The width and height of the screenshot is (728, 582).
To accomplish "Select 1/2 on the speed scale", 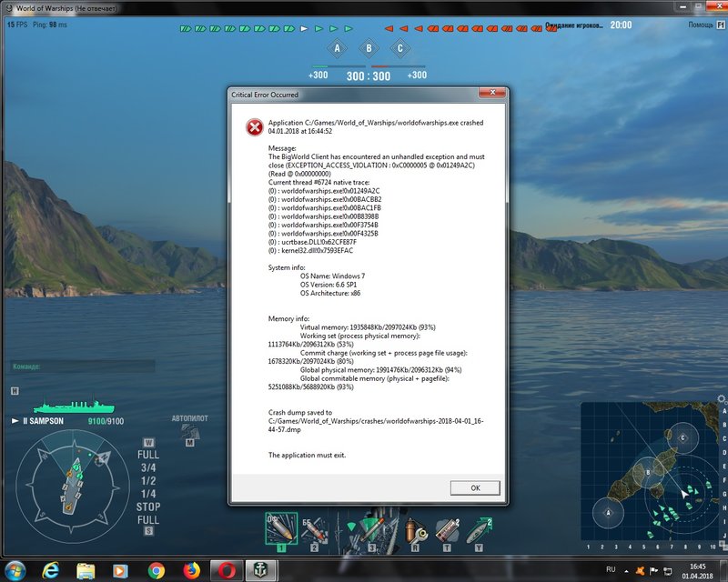I will pos(147,479).
